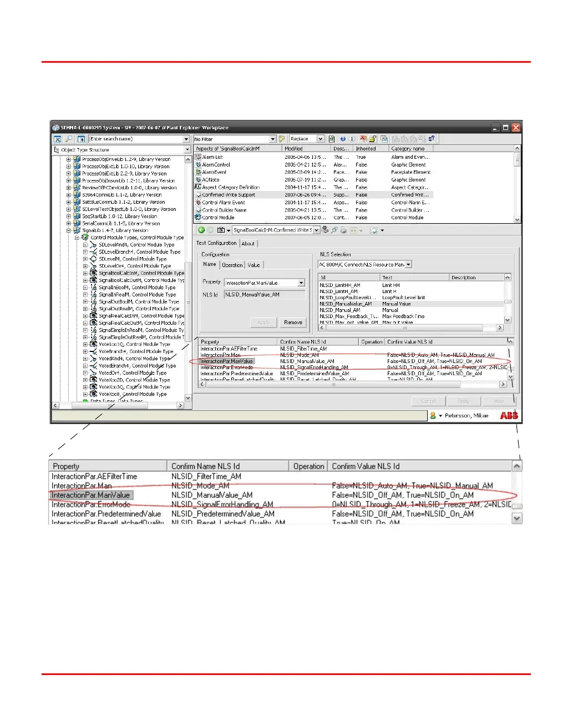588x715 pixels.
Task: Click the info circle icon in toolbar
Action: [352, 139]
